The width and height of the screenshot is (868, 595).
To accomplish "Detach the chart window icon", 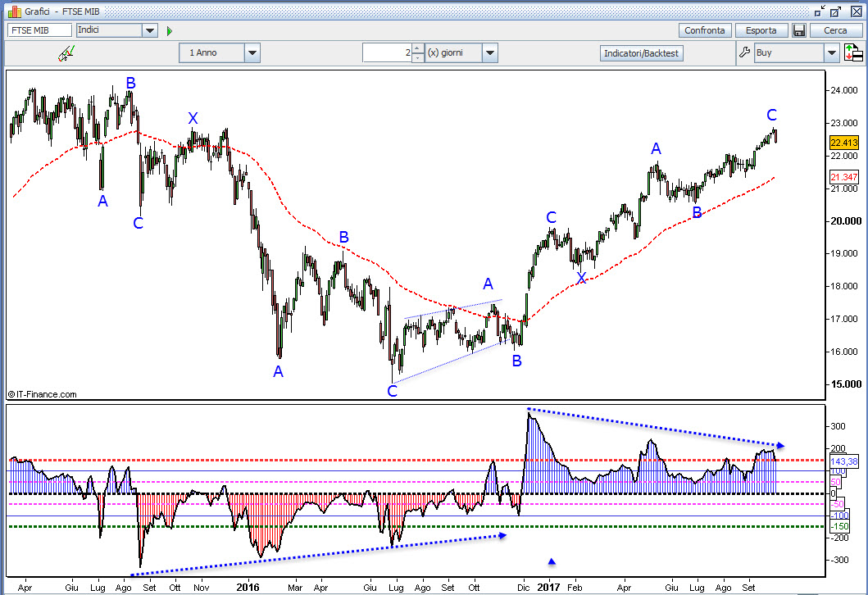I will (820, 11).
